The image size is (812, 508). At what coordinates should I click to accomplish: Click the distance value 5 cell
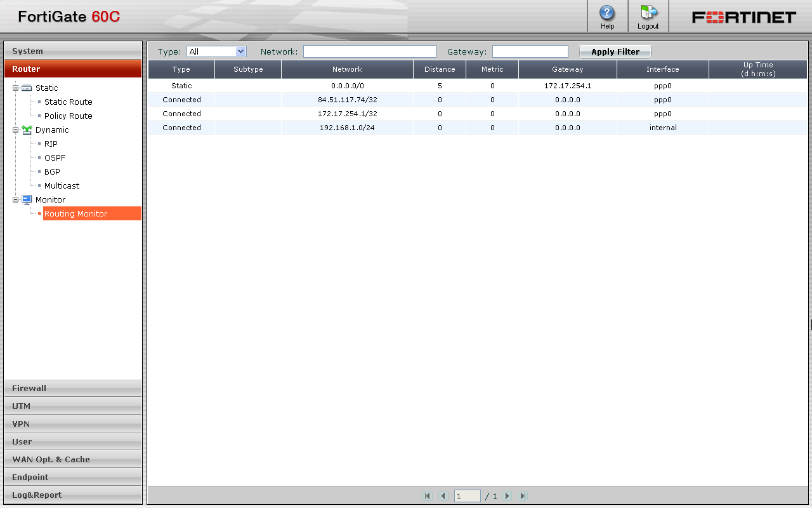pyautogui.click(x=440, y=86)
